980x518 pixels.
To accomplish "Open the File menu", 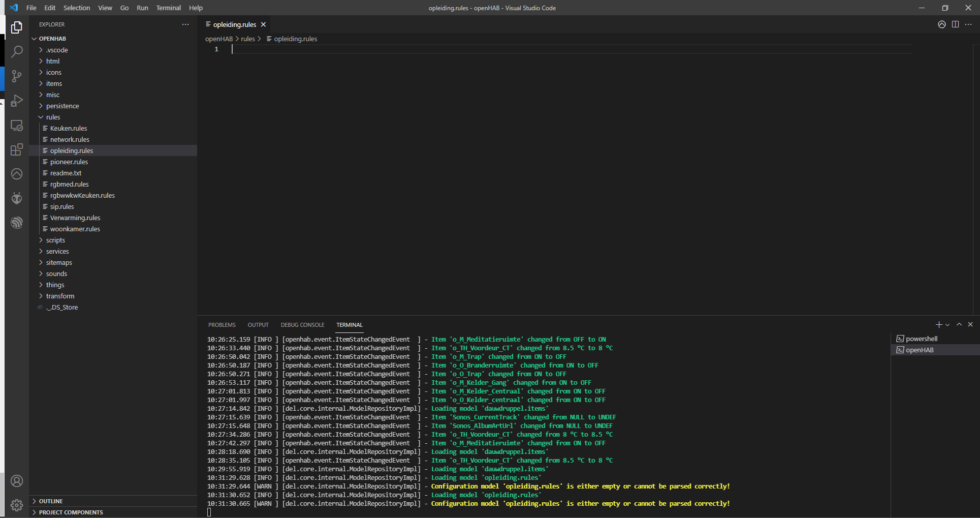I will coord(31,8).
